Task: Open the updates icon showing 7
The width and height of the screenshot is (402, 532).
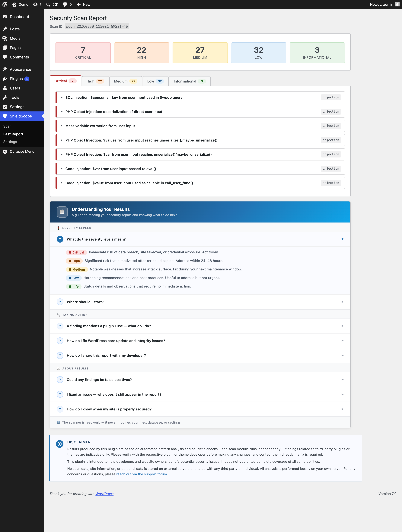Action: coord(35,4)
